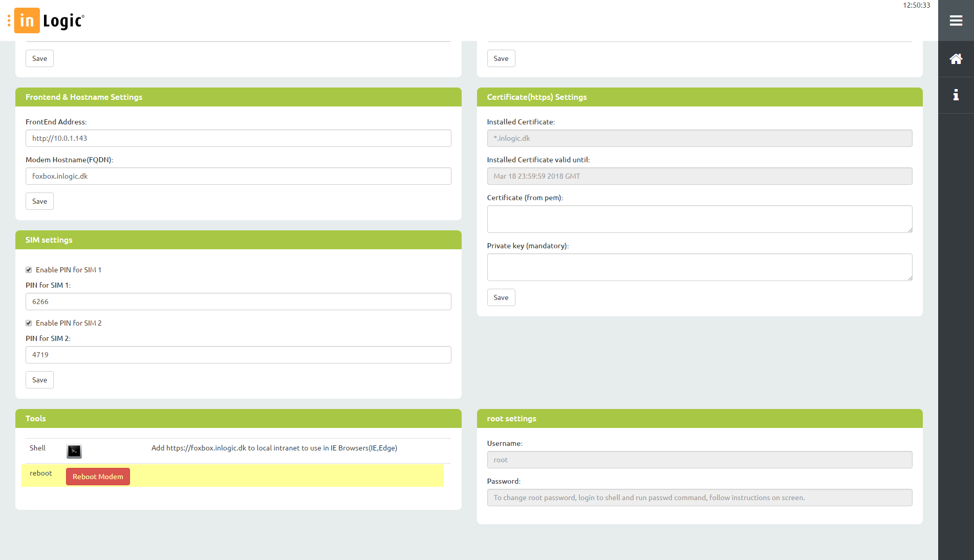Save the SIM settings

[x=39, y=380]
